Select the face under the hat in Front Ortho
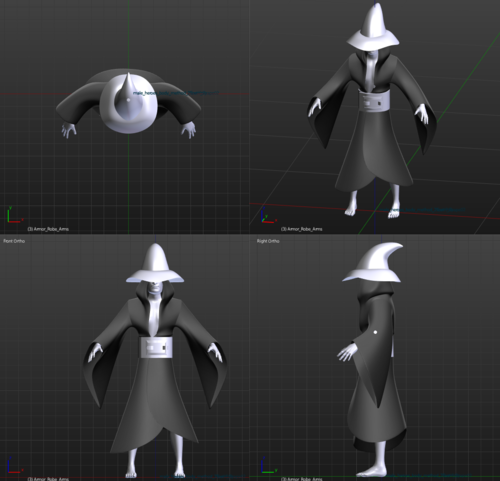This screenshot has width=500, height=481. click(155, 287)
